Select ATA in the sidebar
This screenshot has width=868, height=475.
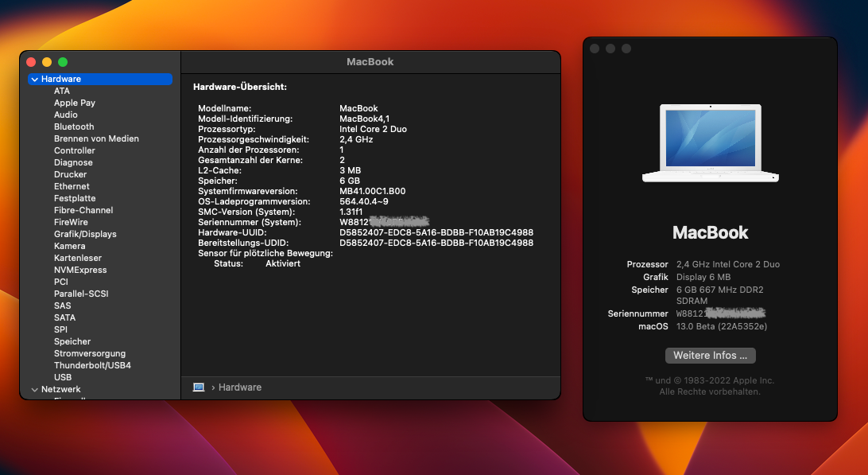click(x=62, y=91)
